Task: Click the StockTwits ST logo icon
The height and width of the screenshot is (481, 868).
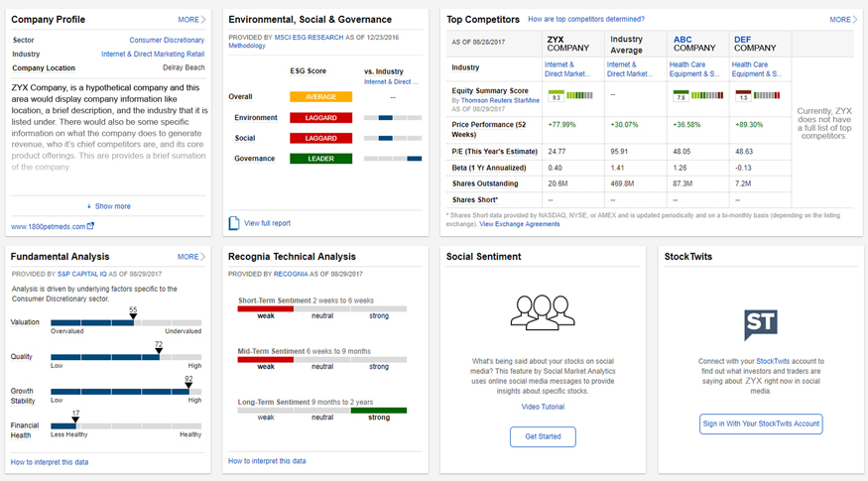Action: pyautogui.click(x=761, y=324)
